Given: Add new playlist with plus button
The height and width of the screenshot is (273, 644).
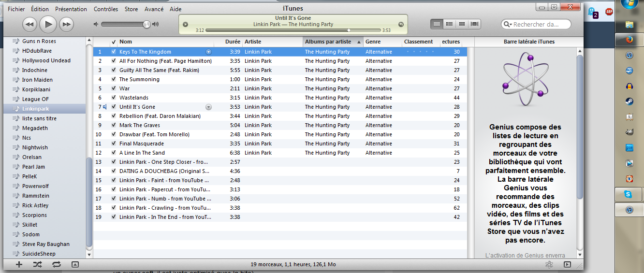Looking at the screenshot, I should point(19,264).
